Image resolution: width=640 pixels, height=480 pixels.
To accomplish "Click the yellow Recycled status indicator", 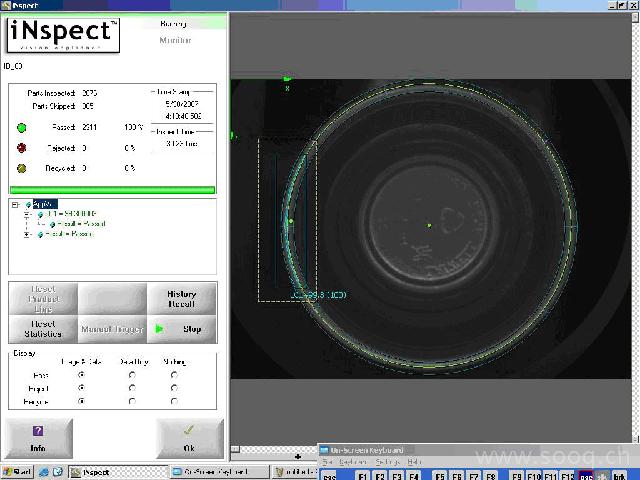I will tap(21, 168).
